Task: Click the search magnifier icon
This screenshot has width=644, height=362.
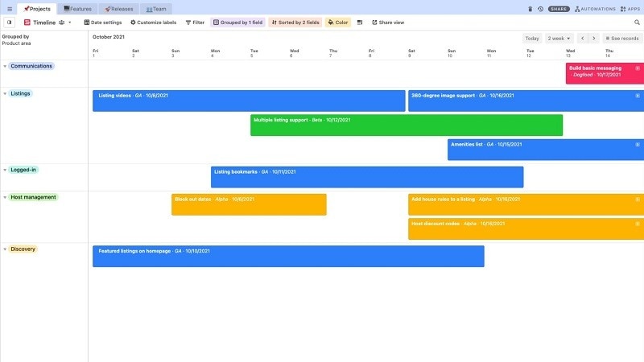Action: point(637,23)
